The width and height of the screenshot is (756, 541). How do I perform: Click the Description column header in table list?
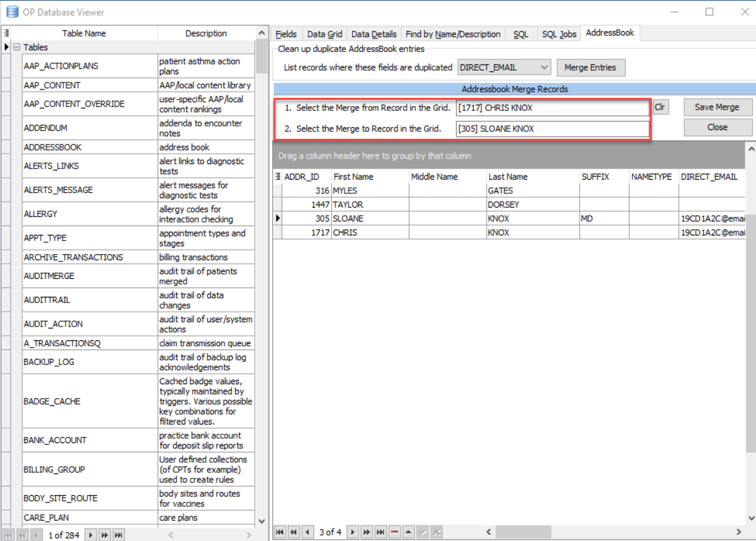point(206,33)
